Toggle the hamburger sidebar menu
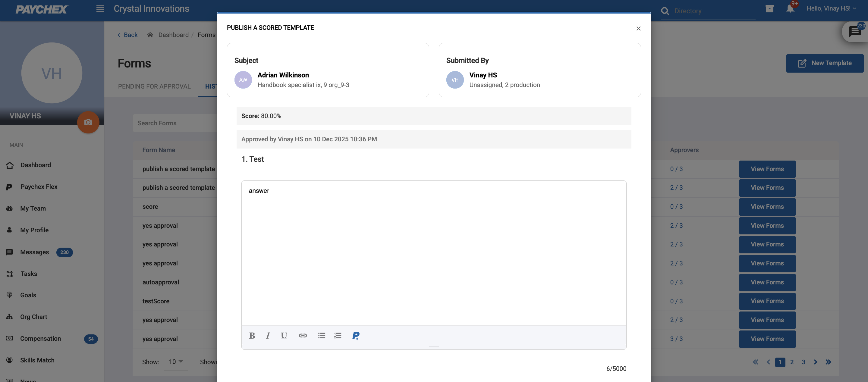This screenshot has height=382, width=868. [100, 9]
